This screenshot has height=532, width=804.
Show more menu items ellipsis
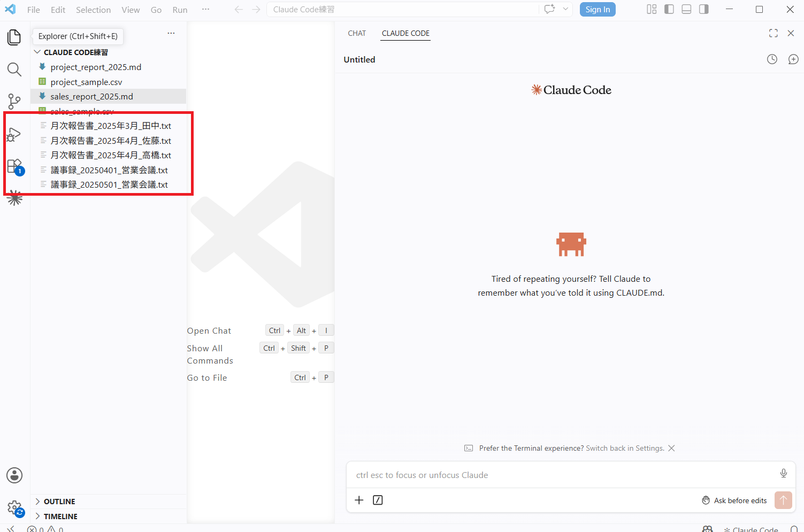click(205, 10)
